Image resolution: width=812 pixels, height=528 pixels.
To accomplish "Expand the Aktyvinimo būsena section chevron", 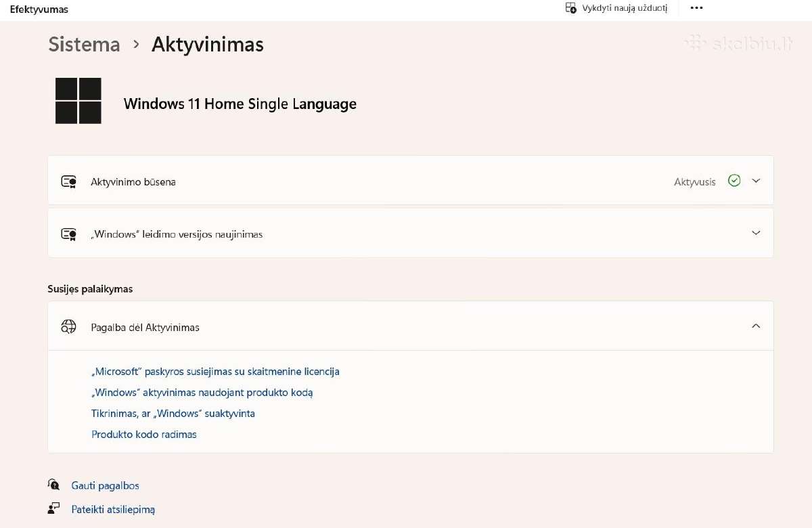I will click(757, 181).
